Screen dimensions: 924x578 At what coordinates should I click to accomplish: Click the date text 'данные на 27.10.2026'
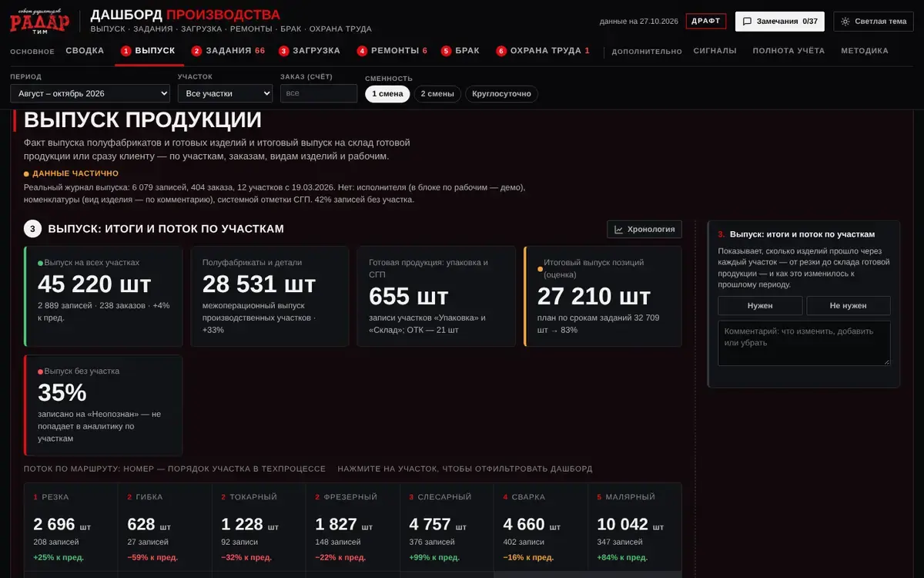(x=639, y=22)
